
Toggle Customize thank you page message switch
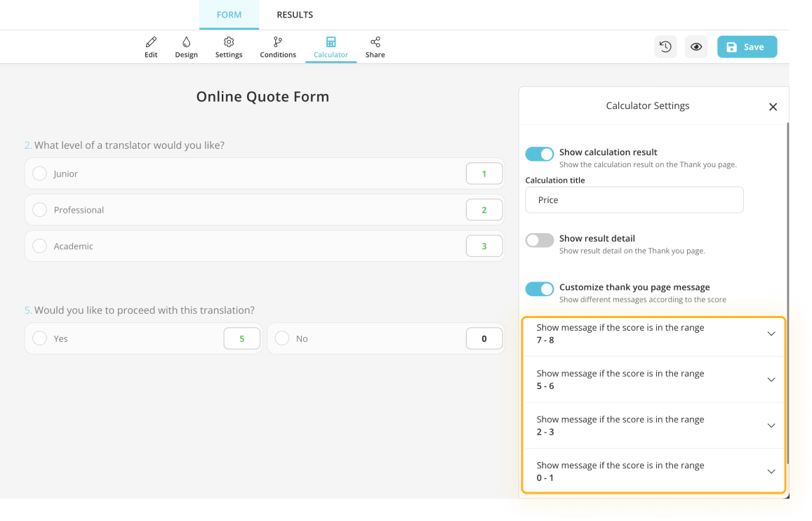pyautogui.click(x=540, y=289)
